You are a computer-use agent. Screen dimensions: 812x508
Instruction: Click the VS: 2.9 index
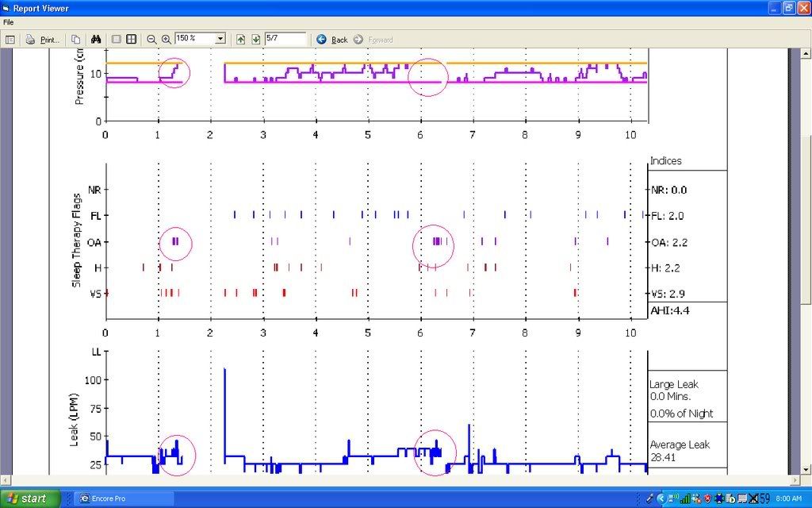668,294
